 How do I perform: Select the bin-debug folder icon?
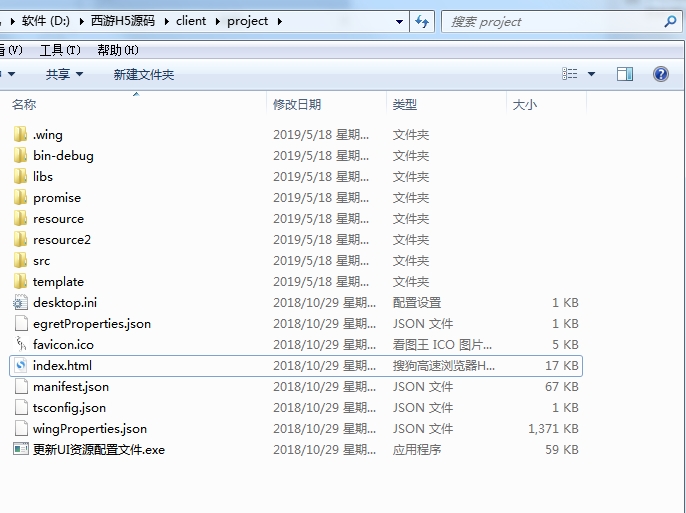click(x=21, y=155)
